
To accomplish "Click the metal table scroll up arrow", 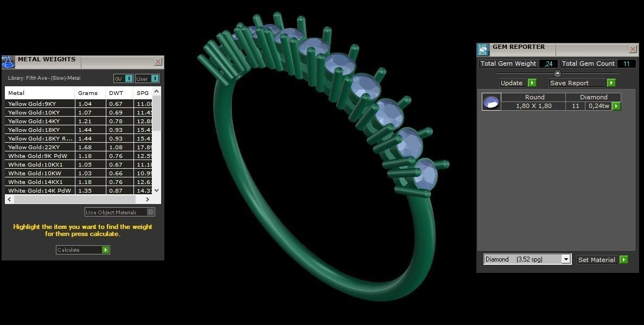I will point(156,91).
